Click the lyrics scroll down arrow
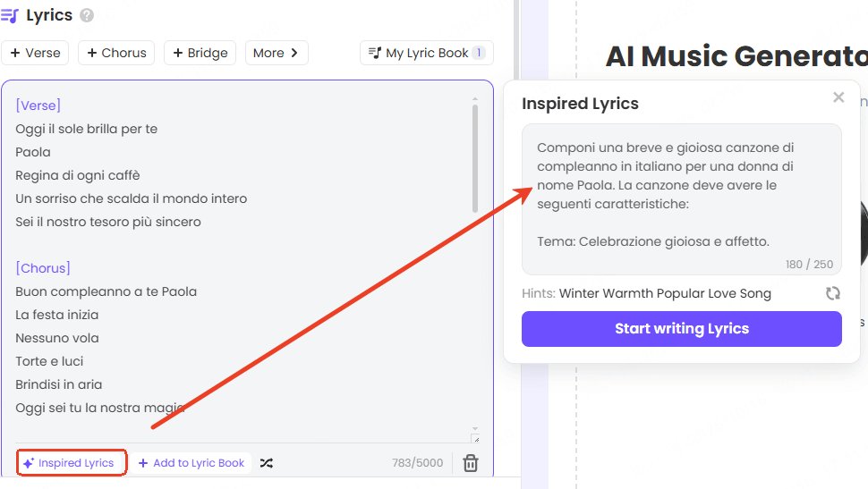 coord(475,428)
